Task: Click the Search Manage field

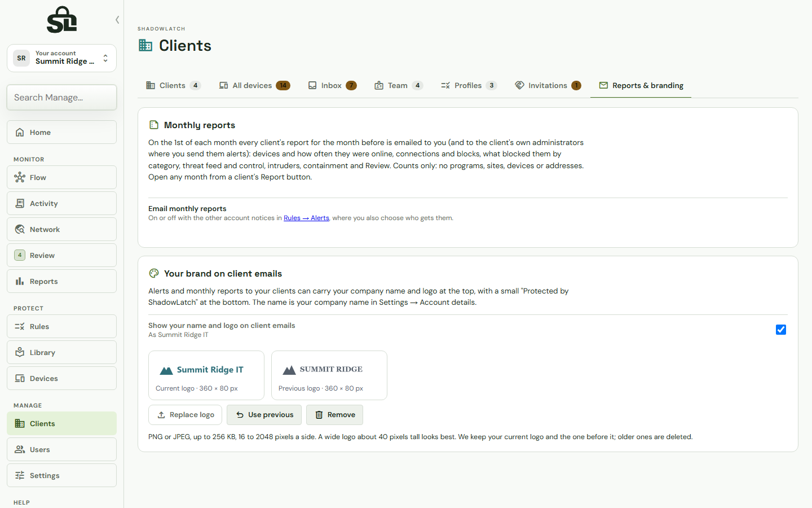Action: tap(61, 98)
